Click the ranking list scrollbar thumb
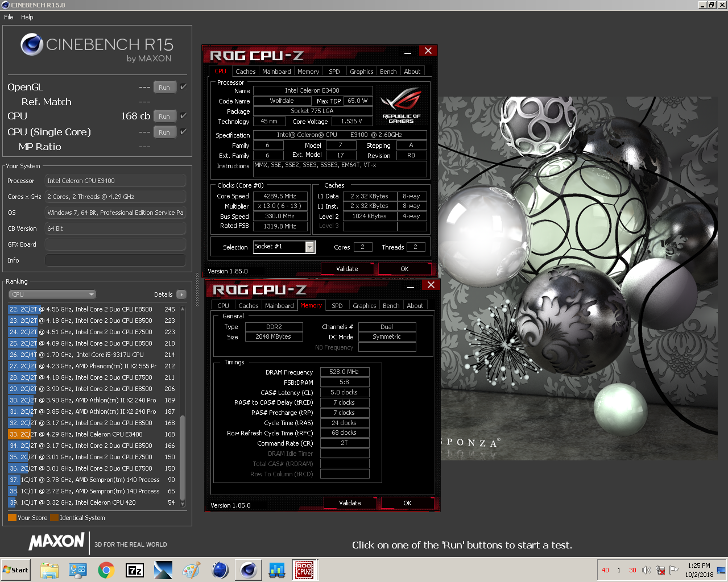This screenshot has width=728, height=582. pos(183,458)
